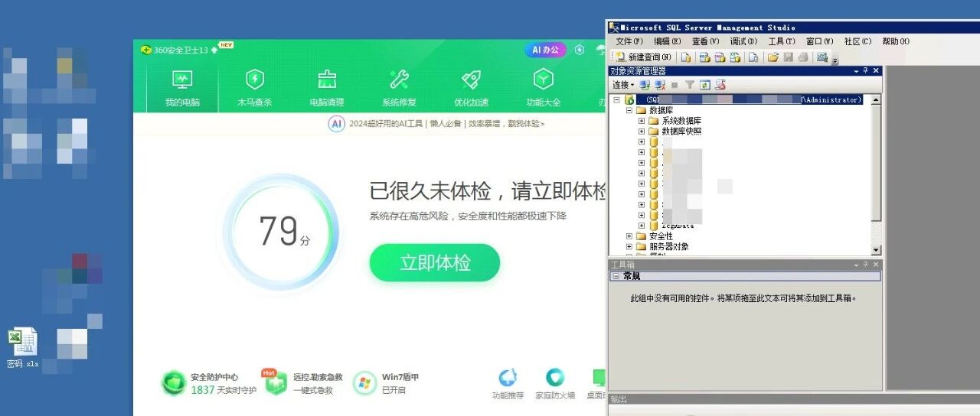Click Analysis Services MDX Query toolbar icon
The width and height of the screenshot is (980, 416).
click(x=705, y=57)
